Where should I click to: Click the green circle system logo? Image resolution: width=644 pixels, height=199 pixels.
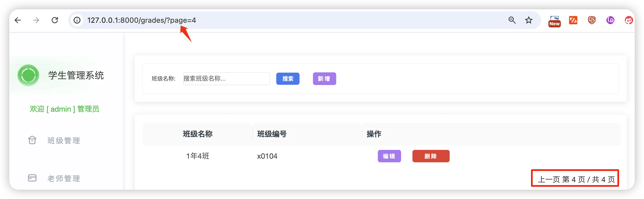click(28, 75)
